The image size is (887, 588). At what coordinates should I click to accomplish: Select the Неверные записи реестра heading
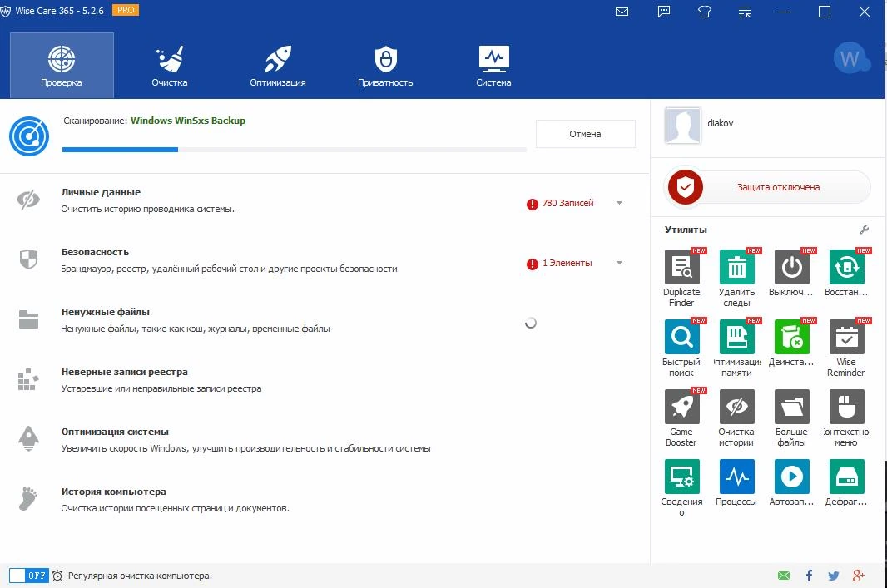click(x=125, y=372)
